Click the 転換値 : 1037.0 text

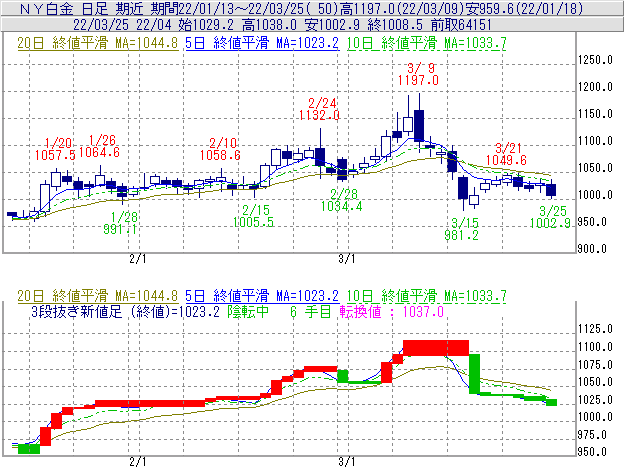[x=392, y=312]
